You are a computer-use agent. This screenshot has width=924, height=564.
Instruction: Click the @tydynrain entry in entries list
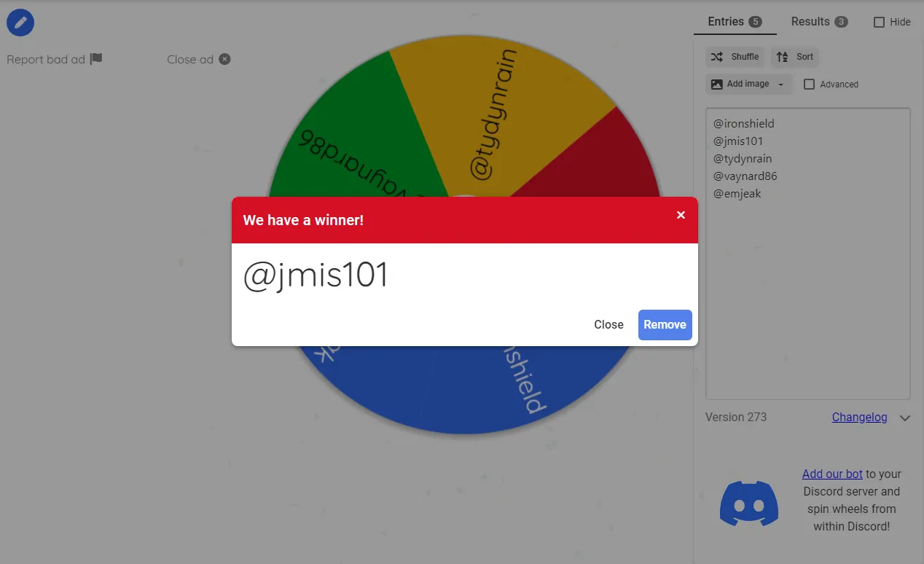(743, 159)
